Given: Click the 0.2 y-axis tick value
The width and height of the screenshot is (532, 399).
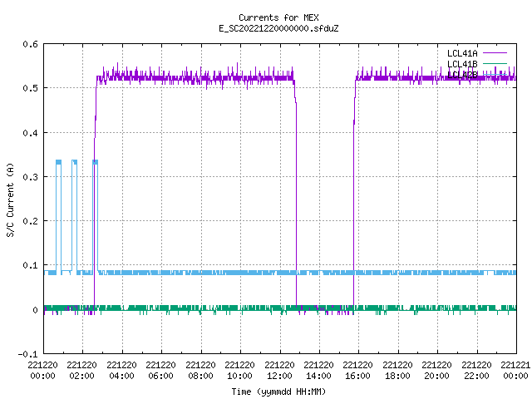Looking at the screenshot, I should click(x=30, y=221).
